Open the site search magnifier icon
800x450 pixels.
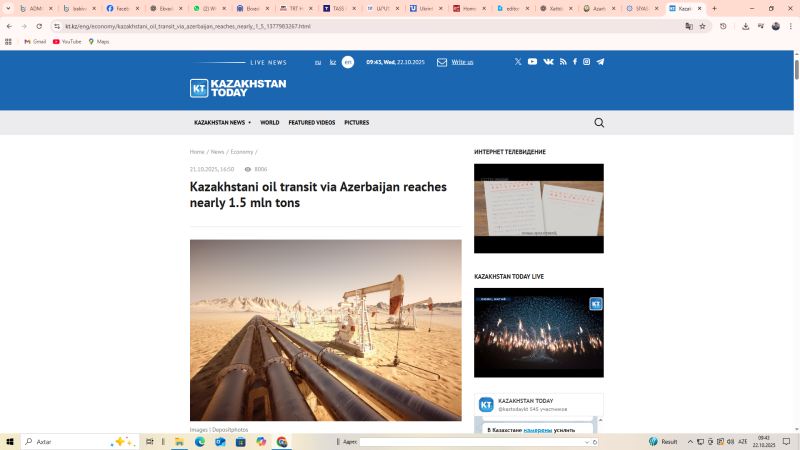[599, 123]
